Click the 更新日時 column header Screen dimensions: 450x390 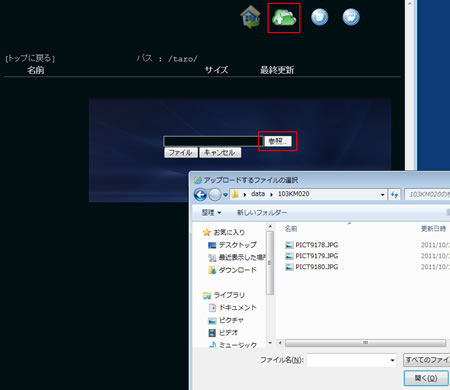433,229
